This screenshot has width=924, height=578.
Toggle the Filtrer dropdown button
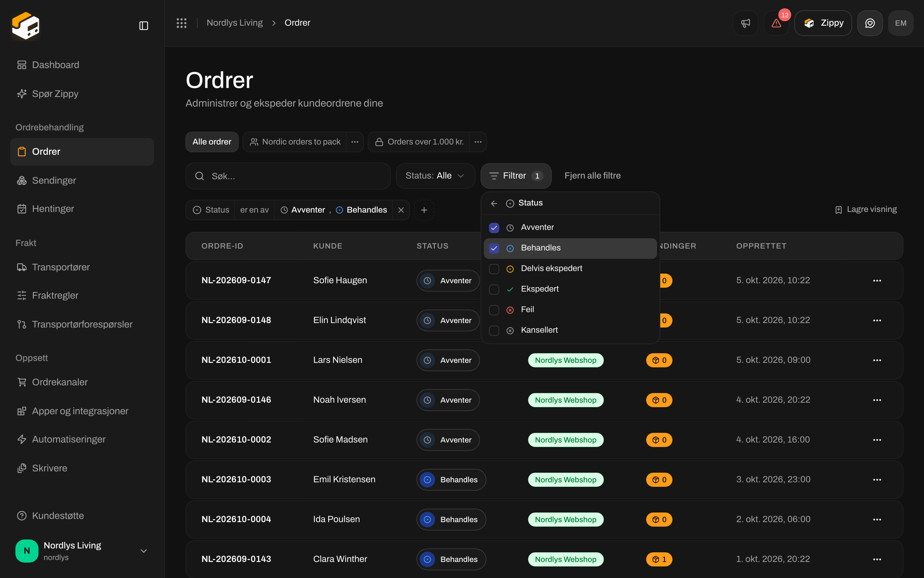click(516, 176)
